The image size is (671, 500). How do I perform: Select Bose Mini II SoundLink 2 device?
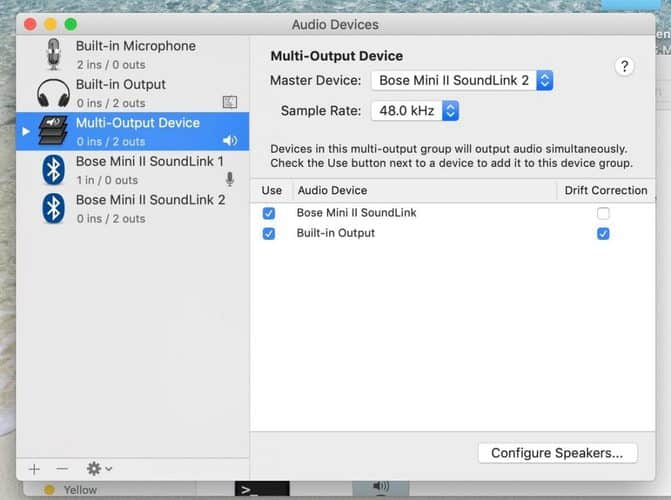(x=133, y=208)
